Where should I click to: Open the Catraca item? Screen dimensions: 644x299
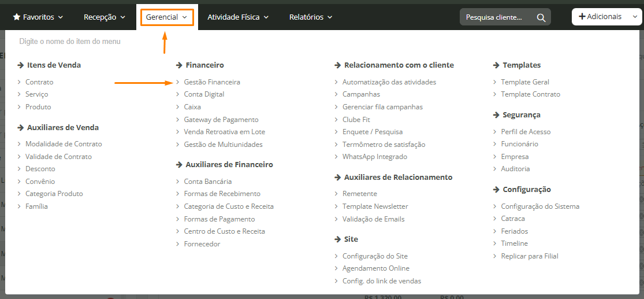[513, 219]
